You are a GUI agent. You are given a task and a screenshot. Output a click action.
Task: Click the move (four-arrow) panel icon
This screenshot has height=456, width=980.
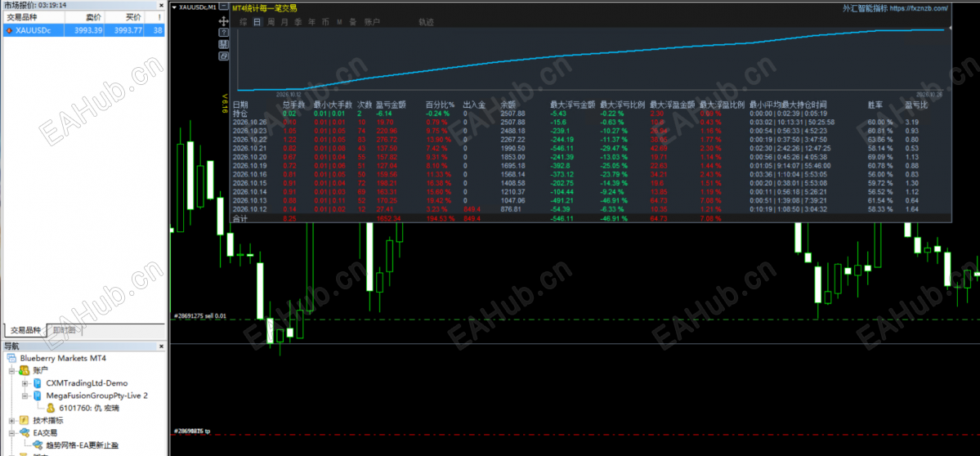click(x=223, y=20)
